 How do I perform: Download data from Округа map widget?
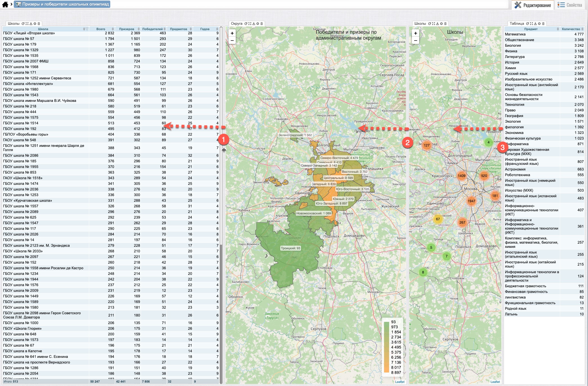click(254, 24)
